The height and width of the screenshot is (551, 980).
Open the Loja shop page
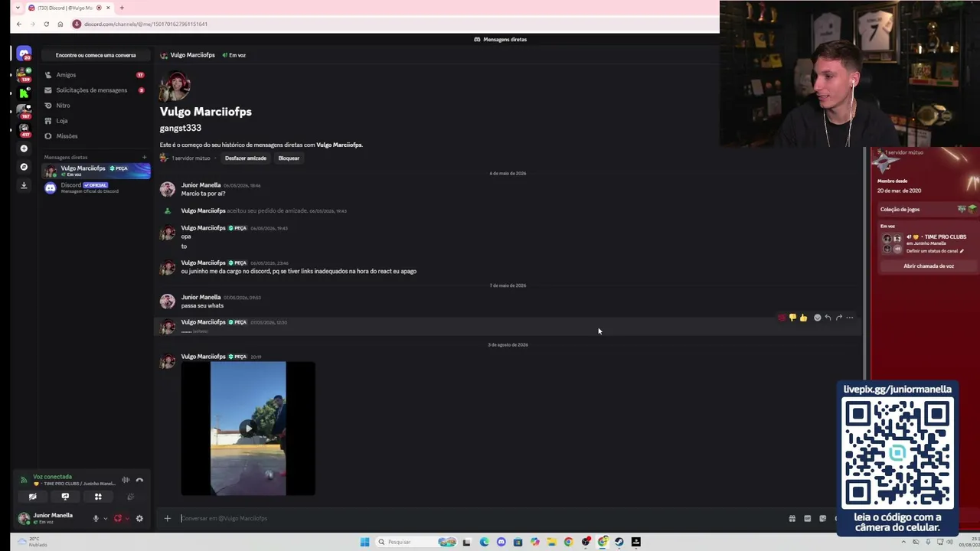95,121
